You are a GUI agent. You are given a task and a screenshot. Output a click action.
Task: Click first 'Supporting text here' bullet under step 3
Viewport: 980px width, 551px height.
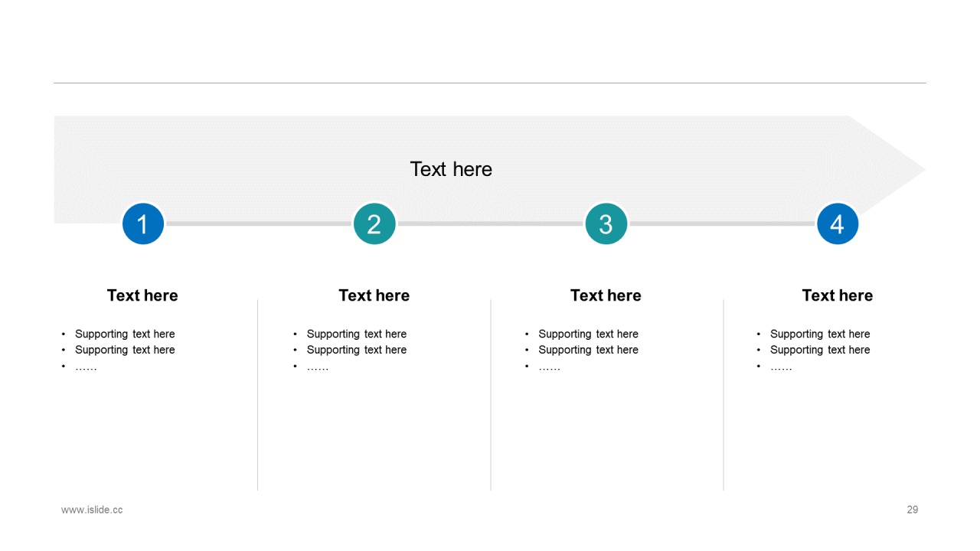pyautogui.click(x=588, y=334)
